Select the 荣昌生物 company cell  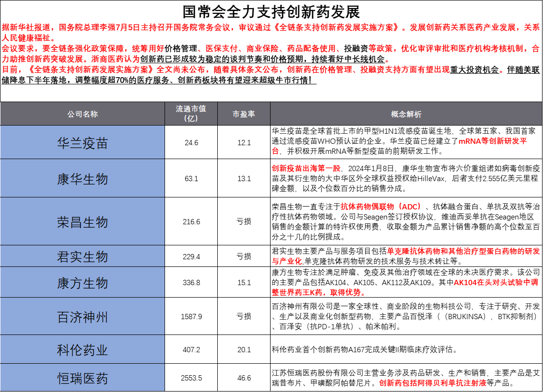pyautogui.click(x=83, y=222)
